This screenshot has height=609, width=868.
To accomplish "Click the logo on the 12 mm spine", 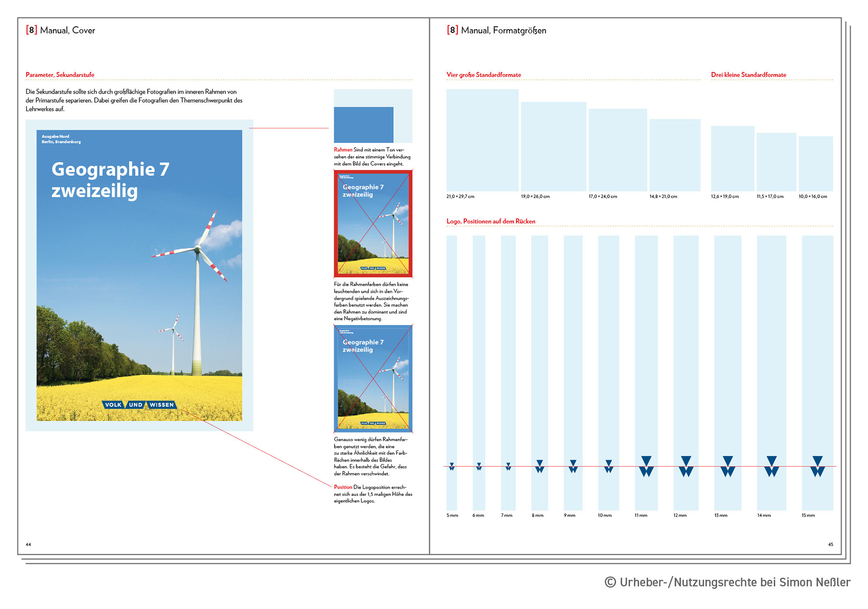I will pos(686,466).
